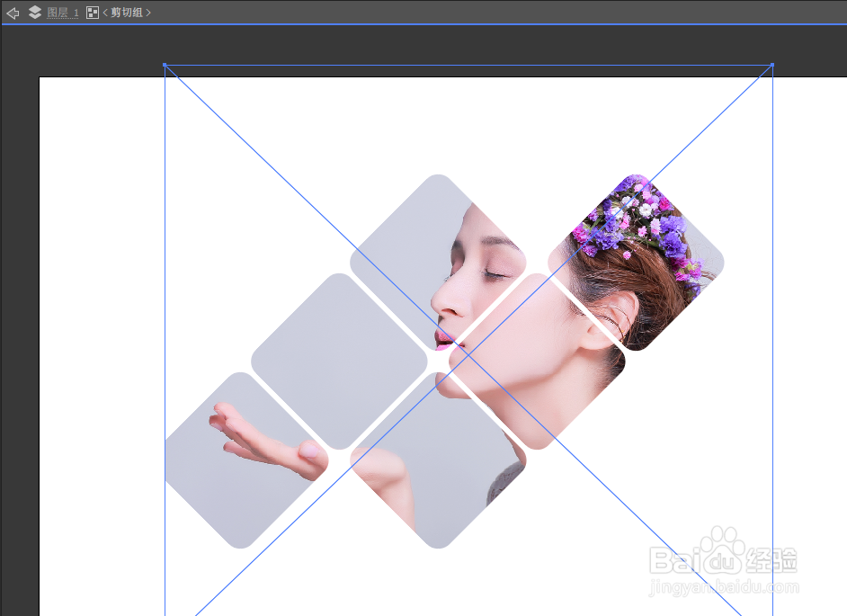The height and width of the screenshot is (616, 847).
Task: Click the back arrow to exit isolation mode
Action: pos(13,13)
